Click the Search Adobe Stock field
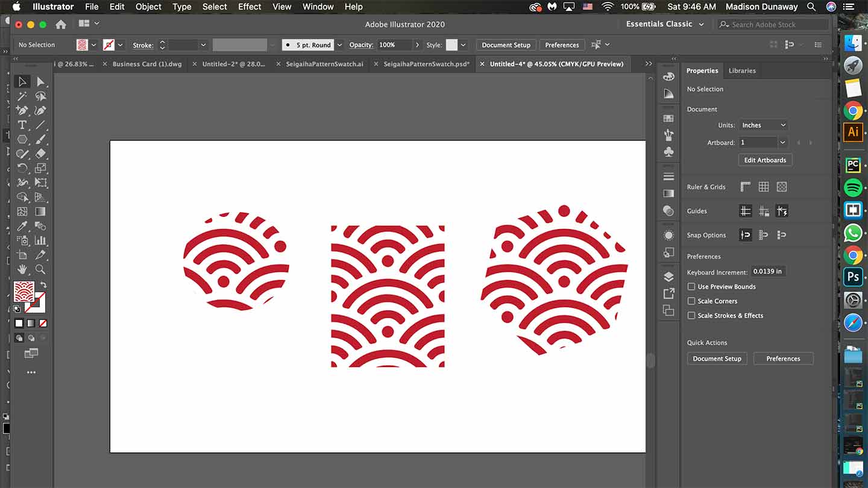The height and width of the screenshot is (488, 868). [774, 25]
